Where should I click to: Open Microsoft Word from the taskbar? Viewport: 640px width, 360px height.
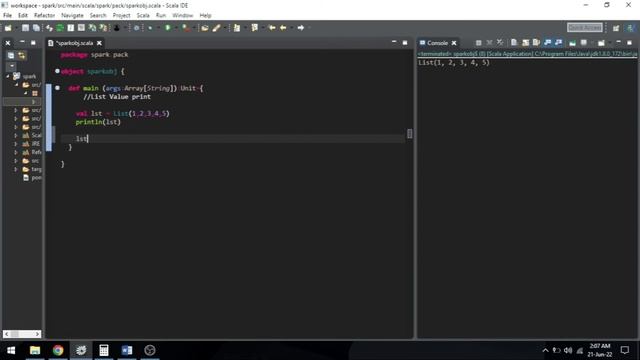(127, 350)
